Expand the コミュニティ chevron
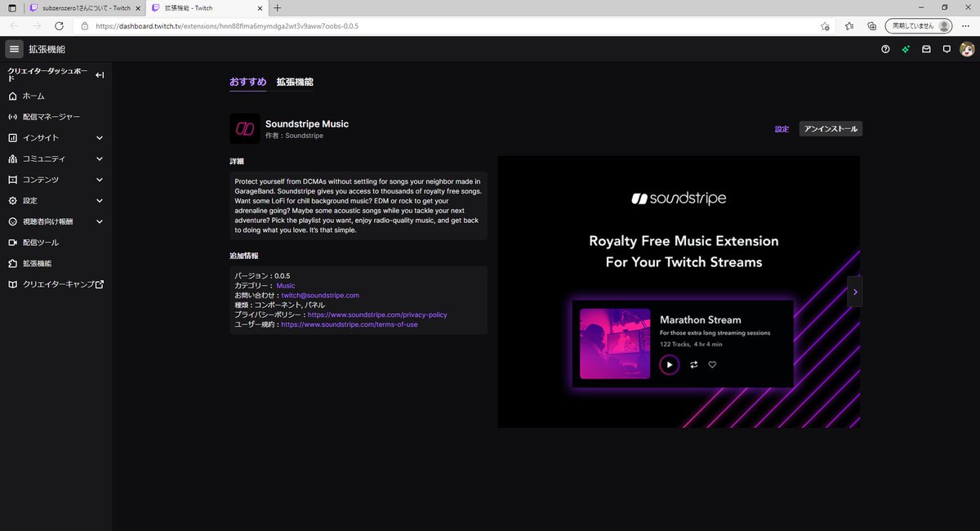Viewport: 980px width, 531px height. 100,158
